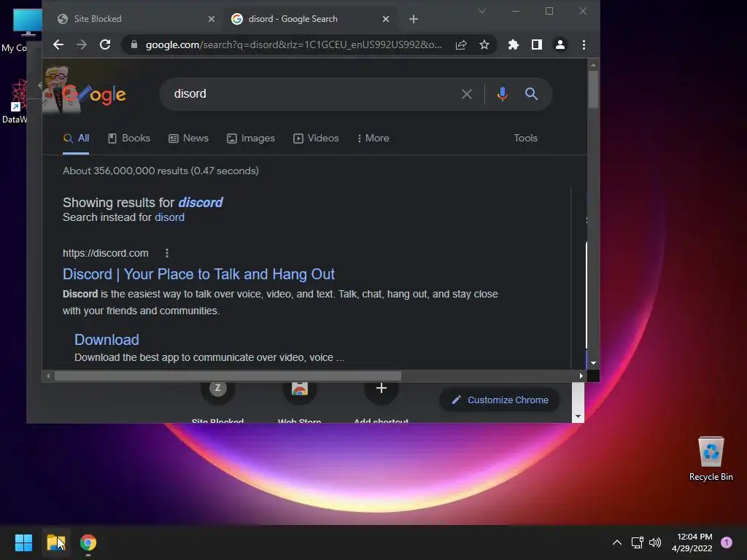
Task: Click the forward navigation arrow
Action: [x=82, y=44]
